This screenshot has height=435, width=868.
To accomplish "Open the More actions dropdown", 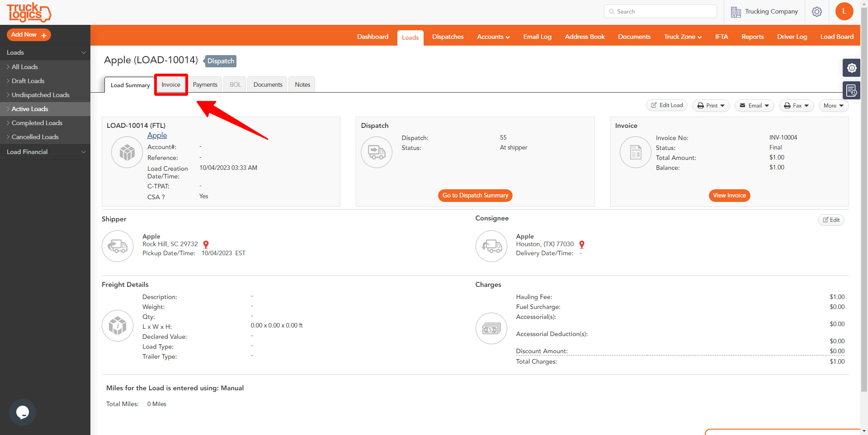I will (x=833, y=105).
